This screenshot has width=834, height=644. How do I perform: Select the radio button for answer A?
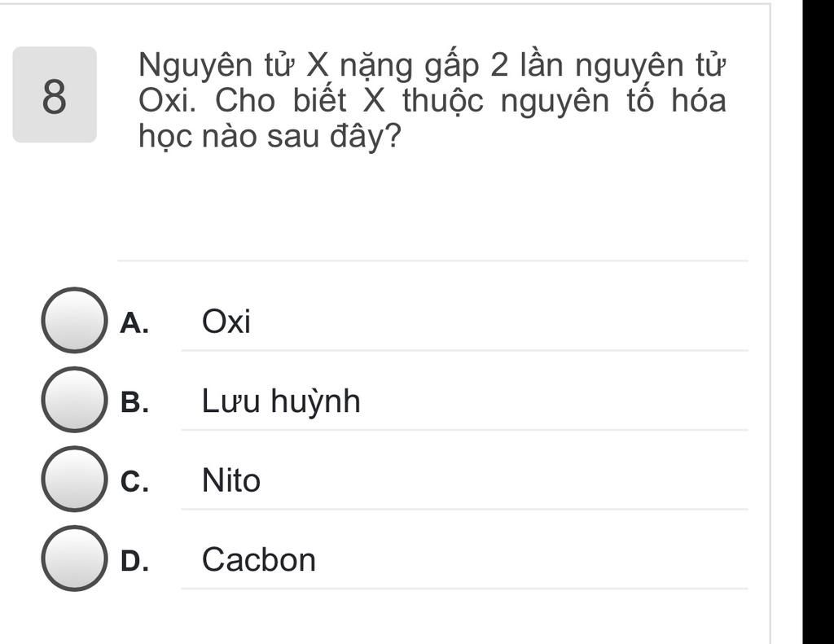[73, 320]
